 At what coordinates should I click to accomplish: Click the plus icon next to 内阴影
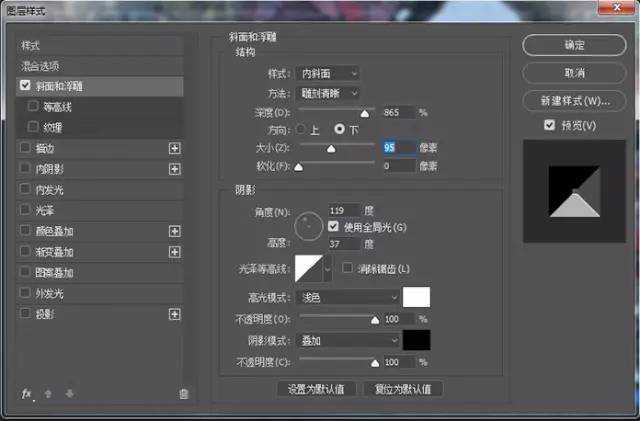[x=175, y=169]
